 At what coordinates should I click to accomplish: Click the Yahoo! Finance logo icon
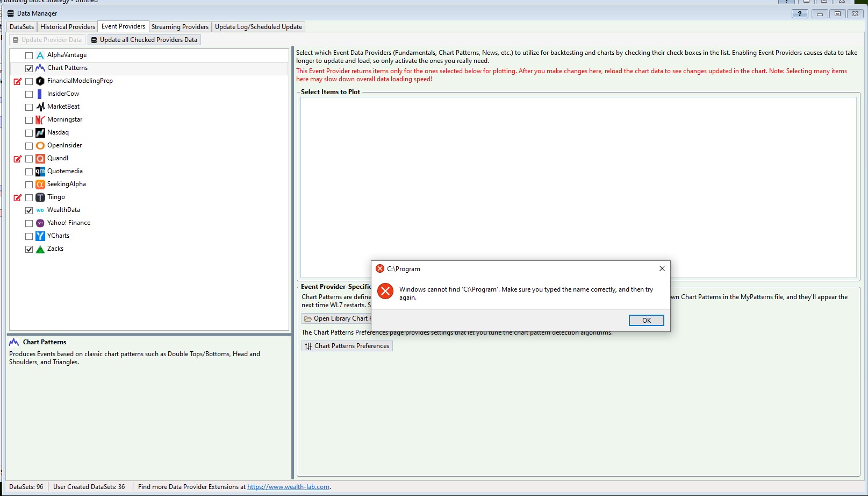[40, 223]
